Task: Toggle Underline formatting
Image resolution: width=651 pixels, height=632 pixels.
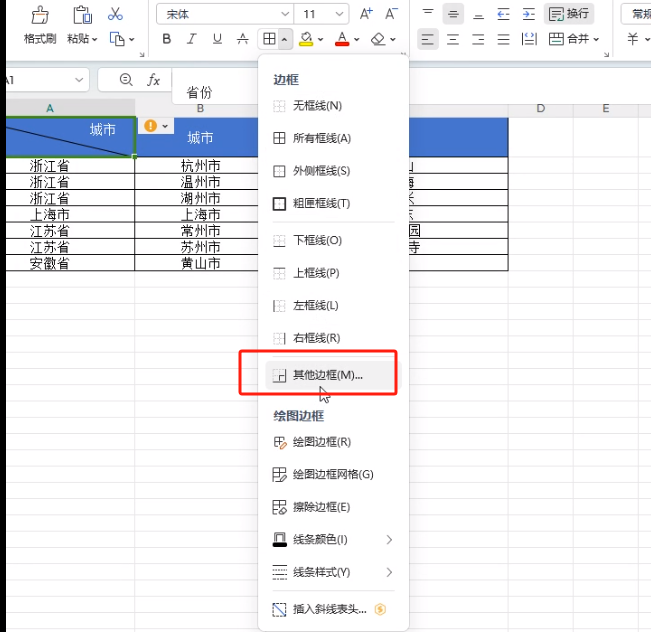Action: [217, 39]
